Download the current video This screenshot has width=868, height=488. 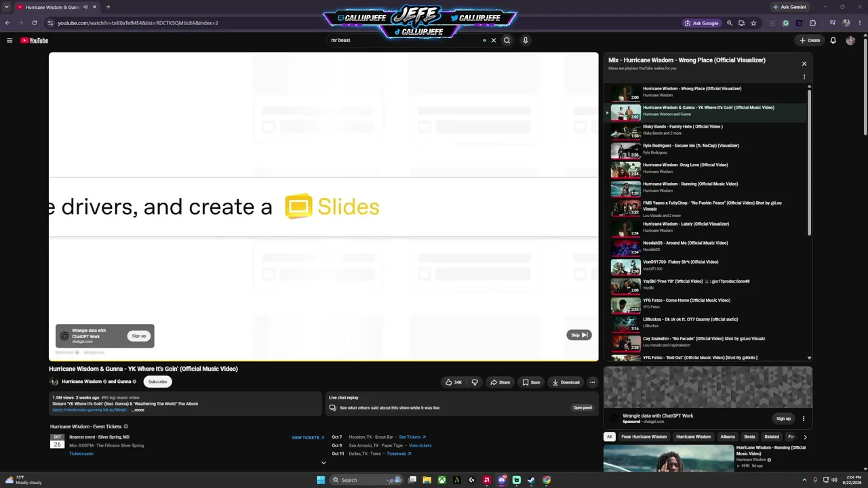pyautogui.click(x=566, y=382)
